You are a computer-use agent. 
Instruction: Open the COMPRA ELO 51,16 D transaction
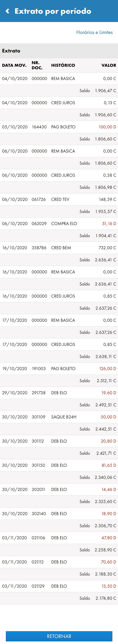pos(59,224)
